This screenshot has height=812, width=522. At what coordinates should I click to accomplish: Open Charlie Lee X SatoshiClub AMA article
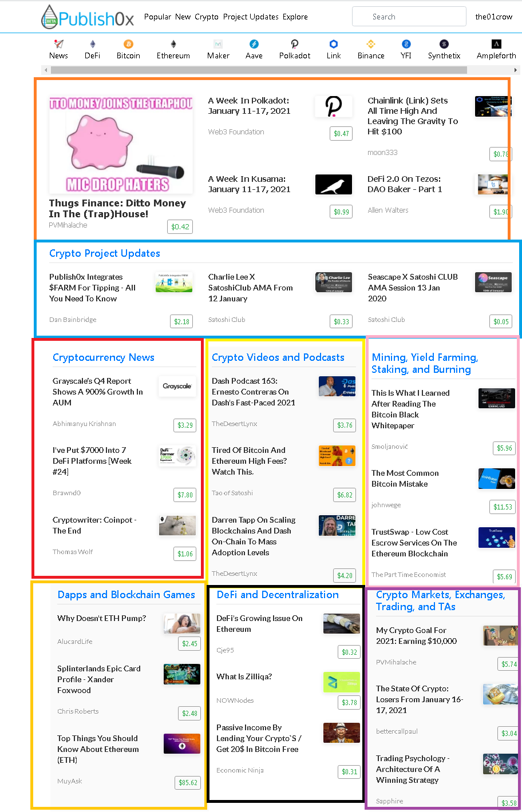pos(251,288)
